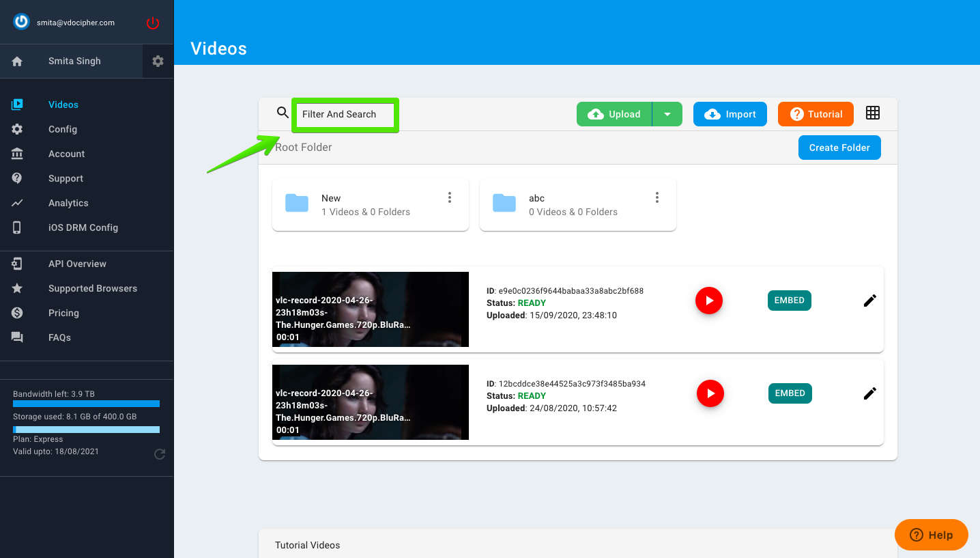Open three-dot menu for New folder
Screen dimensions: 980x558
(x=450, y=197)
